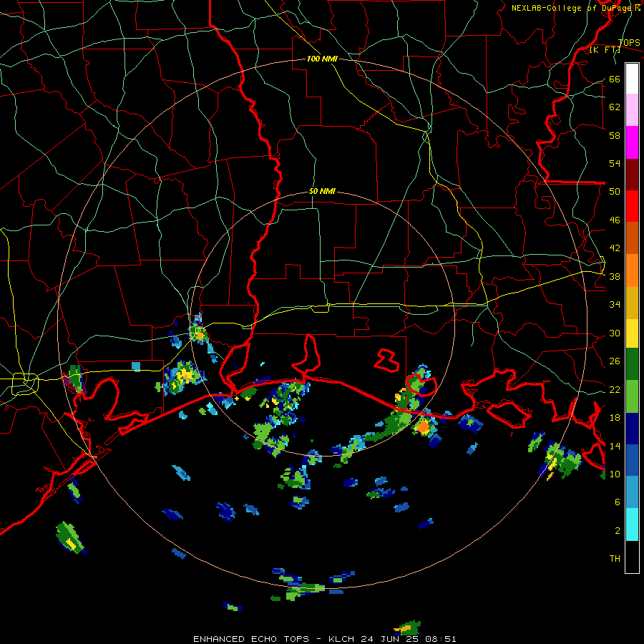The width and height of the screenshot is (644, 644).
Task: Click the '58' legend value
Action: (615, 135)
